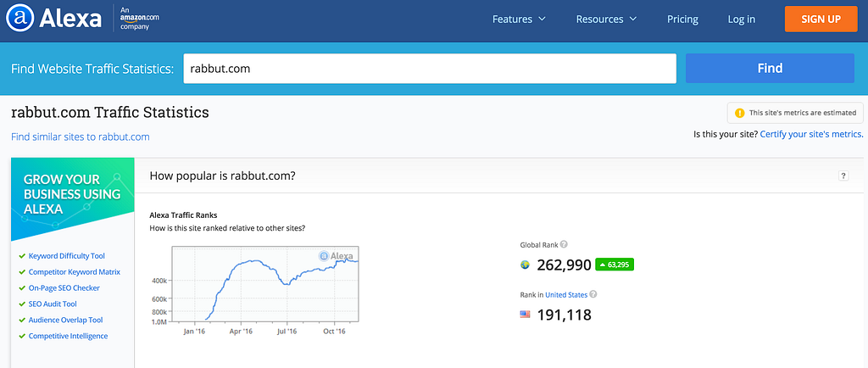Screen dimensions: 868x368
Task: Open the Resources dropdown menu
Action: tap(606, 20)
